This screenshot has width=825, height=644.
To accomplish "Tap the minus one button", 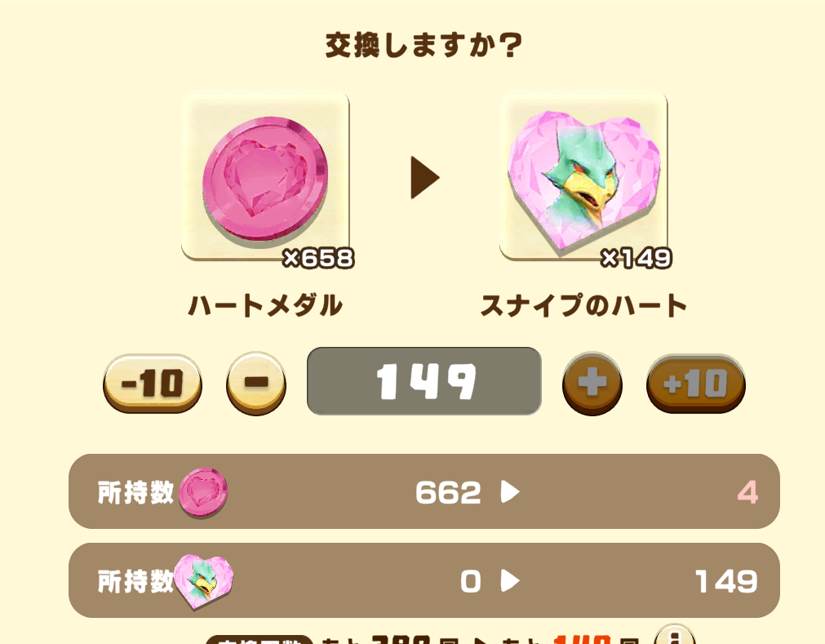I will (x=256, y=383).
